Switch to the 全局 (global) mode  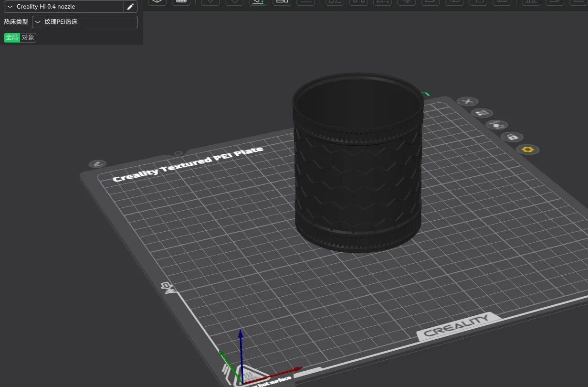tap(12, 38)
